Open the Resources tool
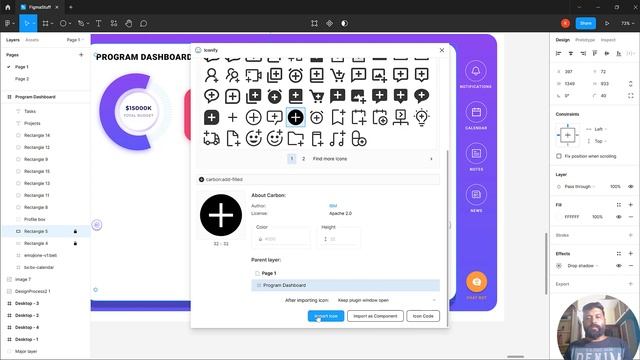The width and height of the screenshot is (640, 360). click(114, 23)
